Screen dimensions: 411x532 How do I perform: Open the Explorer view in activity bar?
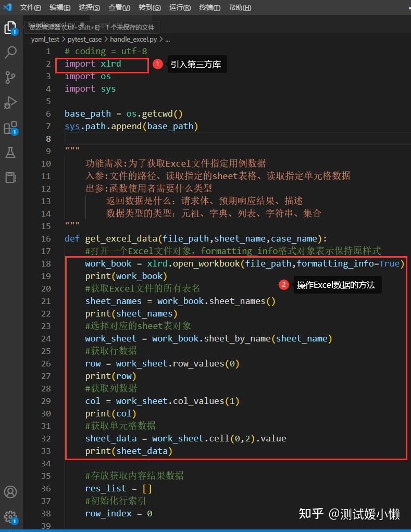(10, 27)
